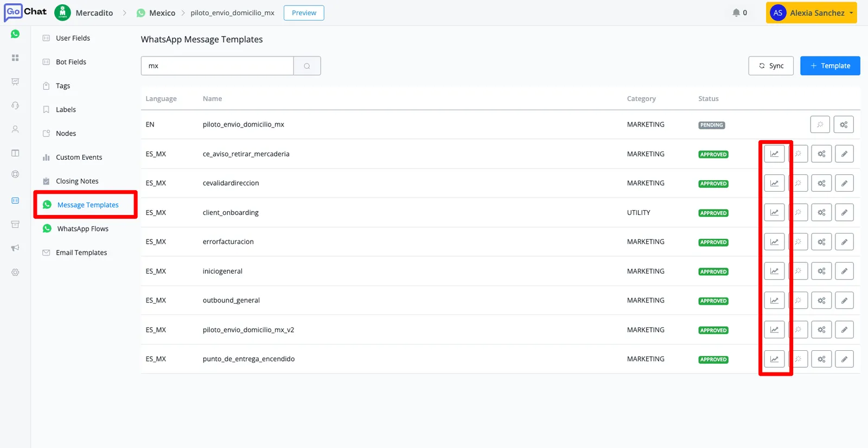Click piloto_envio_domicilio_mx breadcrumb text
868x448 pixels.
coord(232,12)
